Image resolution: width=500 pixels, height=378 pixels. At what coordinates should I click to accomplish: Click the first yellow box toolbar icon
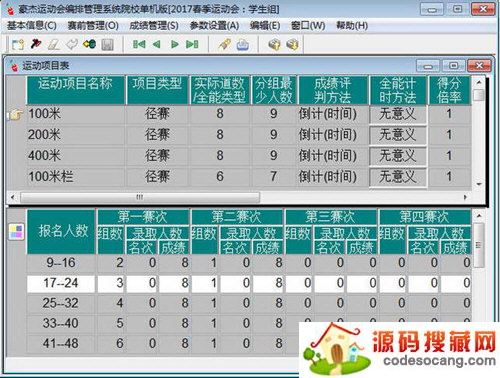(x=274, y=44)
